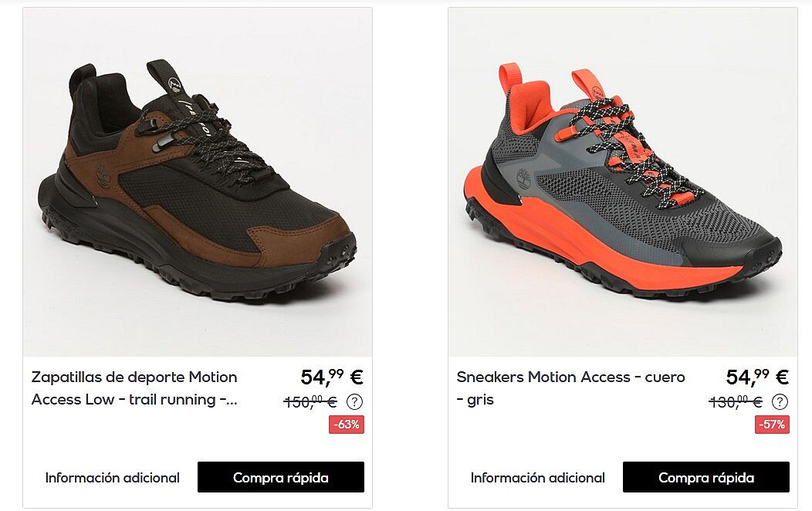Open Información adicional for Sneakers Motion Access

pyautogui.click(x=537, y=477)
